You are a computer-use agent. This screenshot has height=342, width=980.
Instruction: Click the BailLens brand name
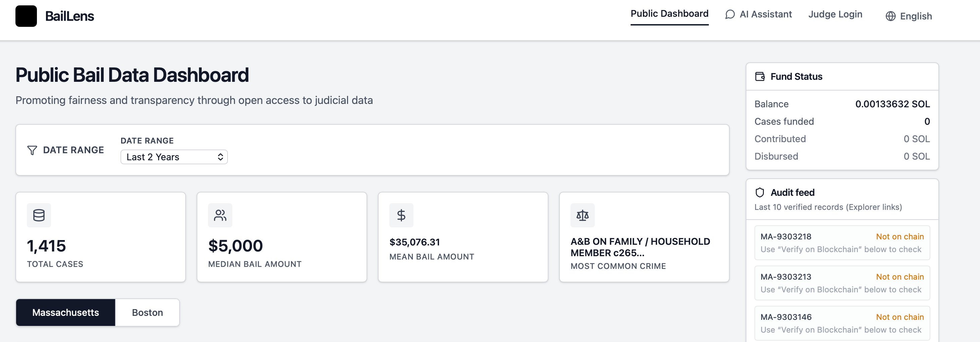click(x=69, y=16)
